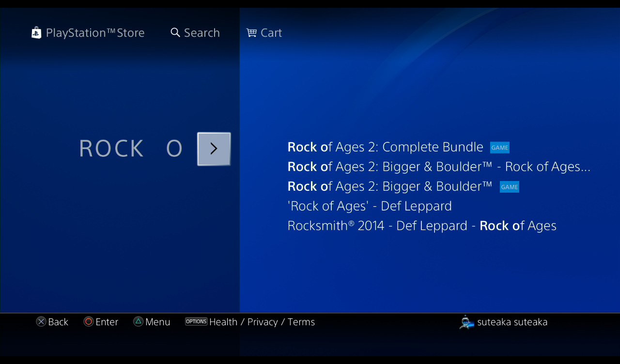Click the triangle button Menu icon

(x=139, y=321)
